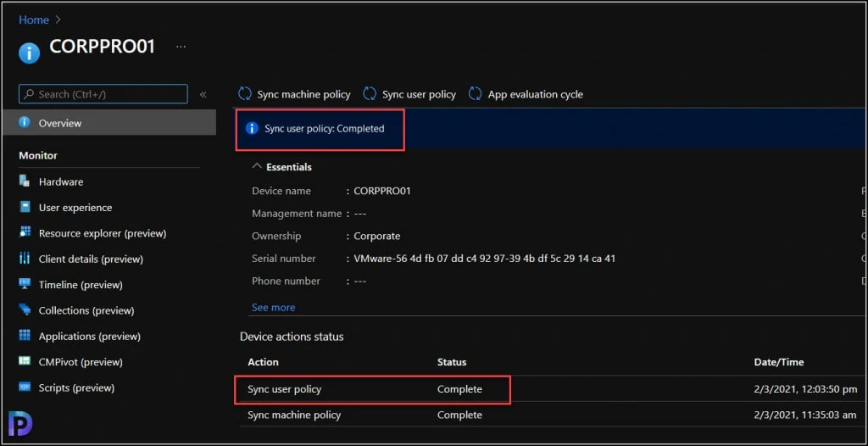Click the Timeline sidebar icon
The width and height of the screenshot is (868, 446).
(x=25, y=284)
